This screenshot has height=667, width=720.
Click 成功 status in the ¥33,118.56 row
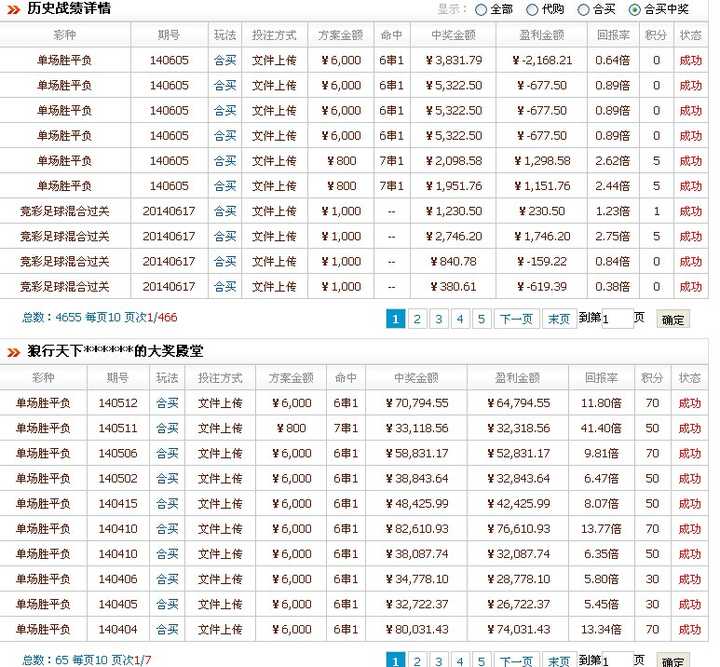click(690, 428)
